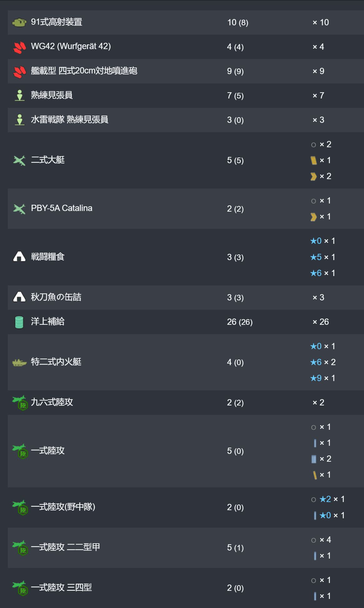Screen dimensions: 364x608
Task: Click the 特二式内火艇 landing tank icon
Action: pyautogui.click(x=19, y=363)
